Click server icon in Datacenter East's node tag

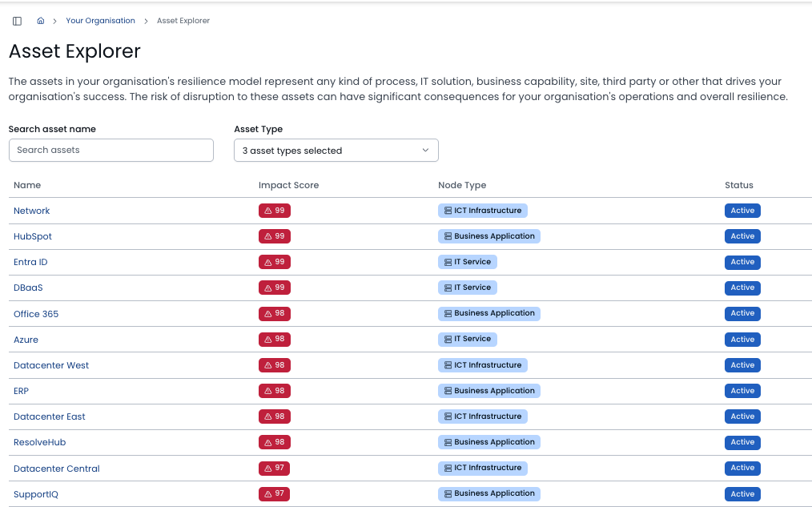click(448, 416)
